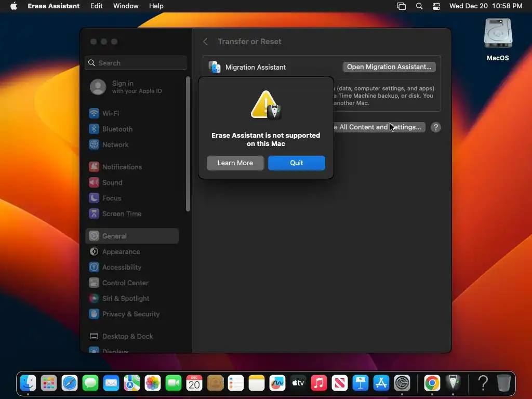This screenshot has width=532, height=399.
Task: Click the question mark help button
Action: click(x=436, y=127)
